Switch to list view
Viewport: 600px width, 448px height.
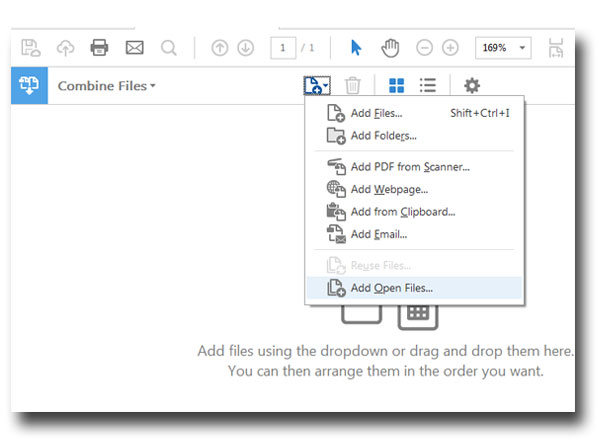[x=428, y=86]
